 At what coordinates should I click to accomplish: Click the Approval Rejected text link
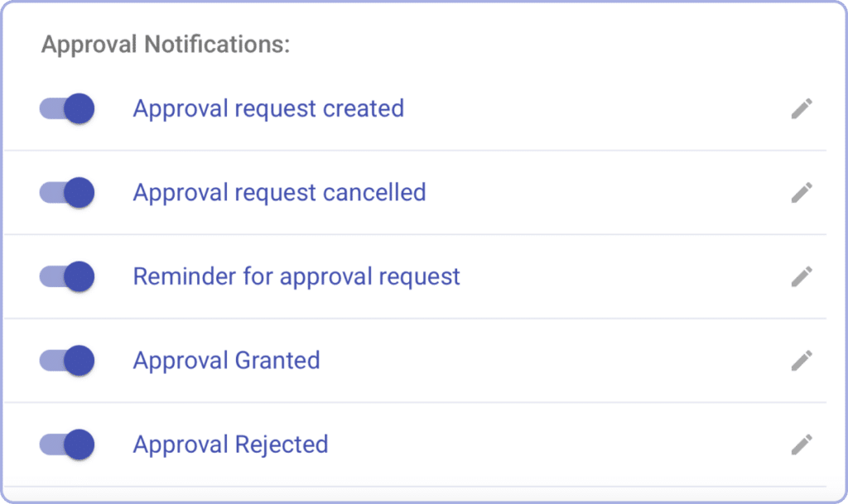click(x=230, y=444)
